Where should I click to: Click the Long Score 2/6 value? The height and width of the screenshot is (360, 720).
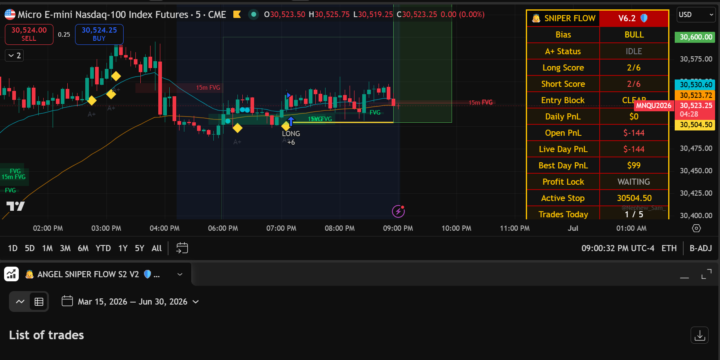pos(634,68)
